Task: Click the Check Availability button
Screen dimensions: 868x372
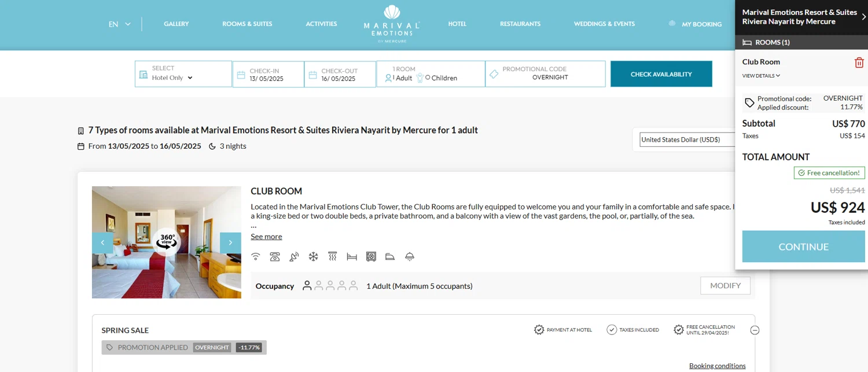Action: click(661, 74)
